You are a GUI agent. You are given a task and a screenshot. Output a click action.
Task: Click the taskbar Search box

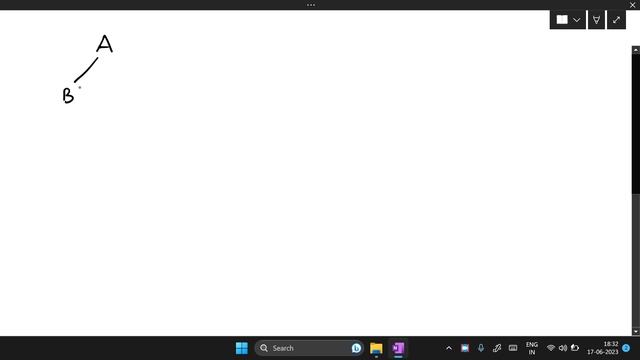pyautogui.click(x=309, y=348)
